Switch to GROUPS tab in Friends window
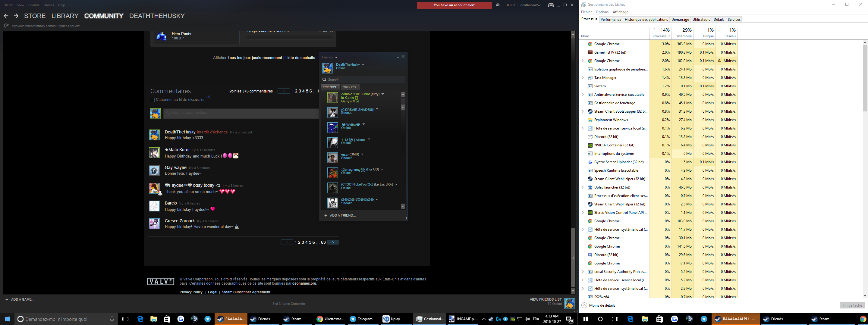Screen dimensions: 868x325 (349, 87)
